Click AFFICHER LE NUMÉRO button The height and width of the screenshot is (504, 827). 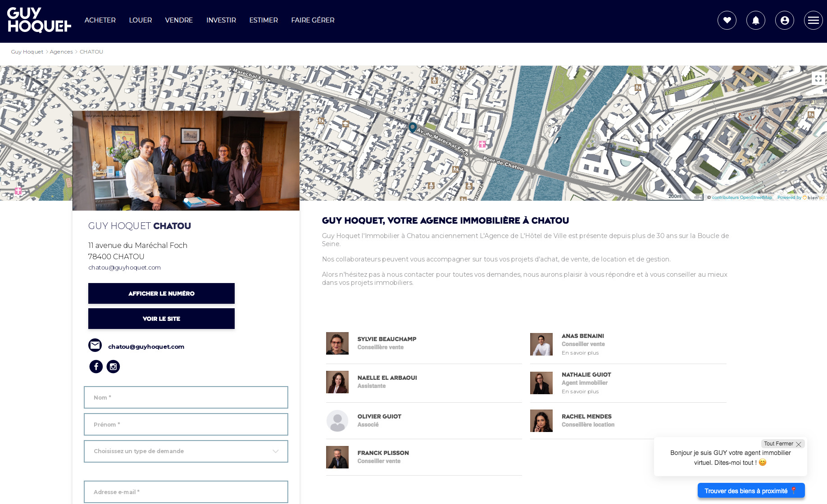click(161, 293)
